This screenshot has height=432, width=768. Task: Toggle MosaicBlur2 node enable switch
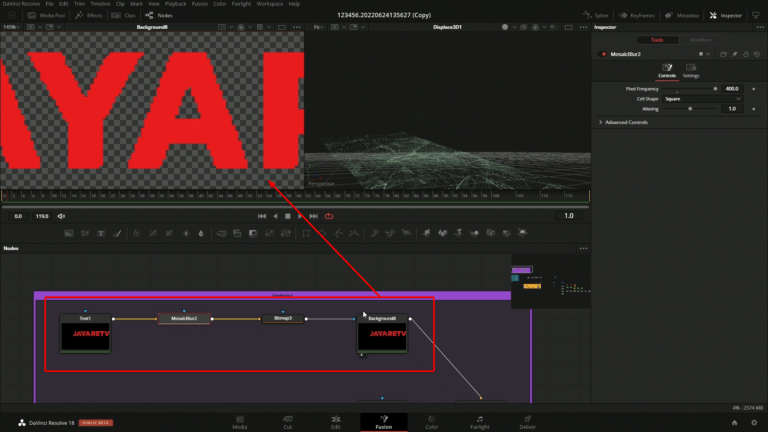pyautogui.click(x=603, y=54)
